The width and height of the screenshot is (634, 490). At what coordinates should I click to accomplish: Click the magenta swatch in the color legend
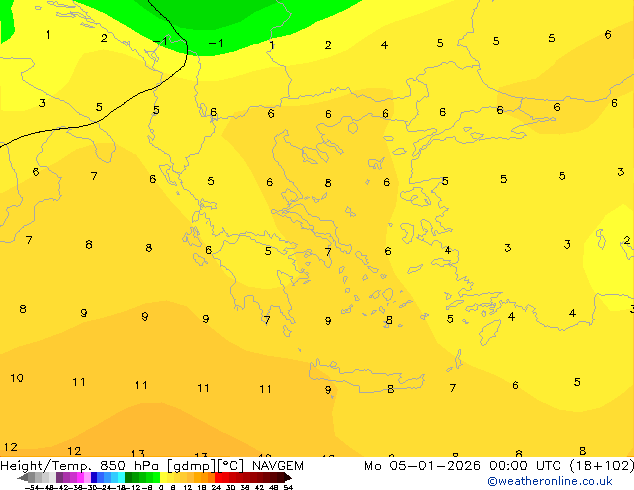pyautogui.click(x=80, y=477)
